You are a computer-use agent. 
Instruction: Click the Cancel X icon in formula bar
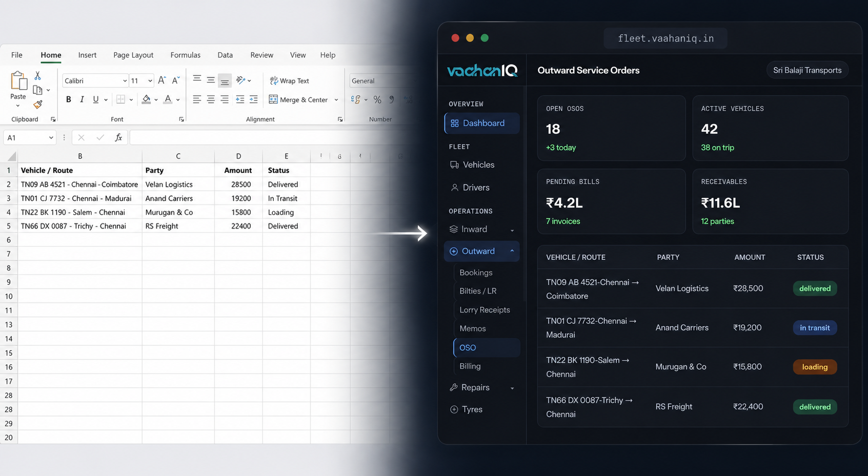81,137
